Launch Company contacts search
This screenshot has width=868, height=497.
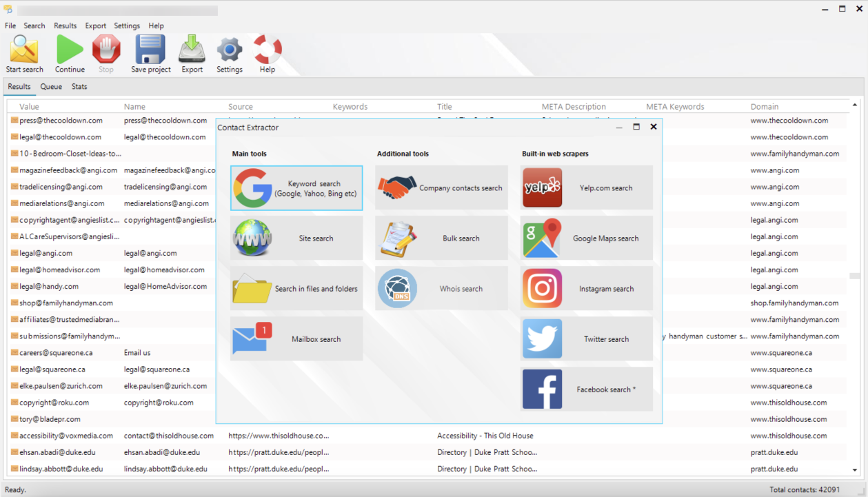(x=441, y=188)
